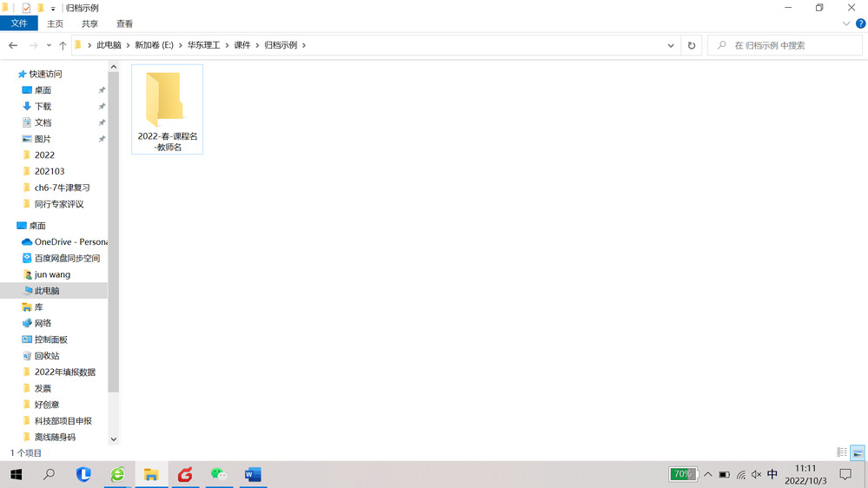This screenshot has height=488, width=868.
Task: Click new folder icon in title bar
Action: 40,9
